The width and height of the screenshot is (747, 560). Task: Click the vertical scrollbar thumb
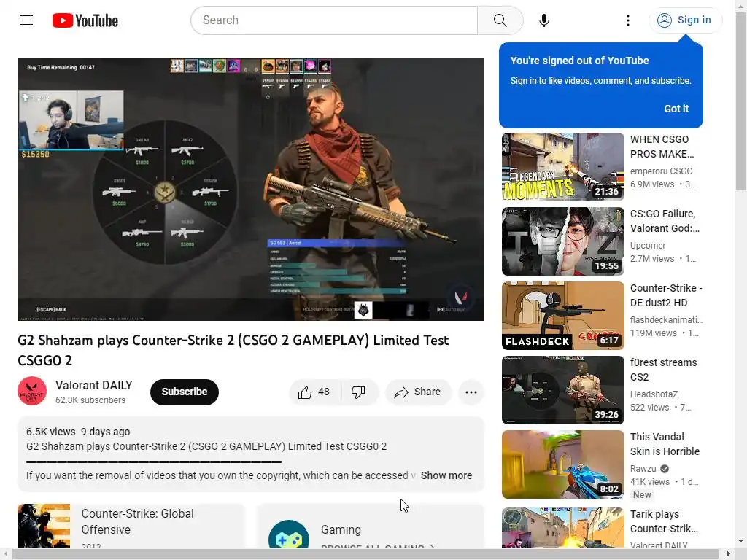pyautogui.click(x=741, y=101)
